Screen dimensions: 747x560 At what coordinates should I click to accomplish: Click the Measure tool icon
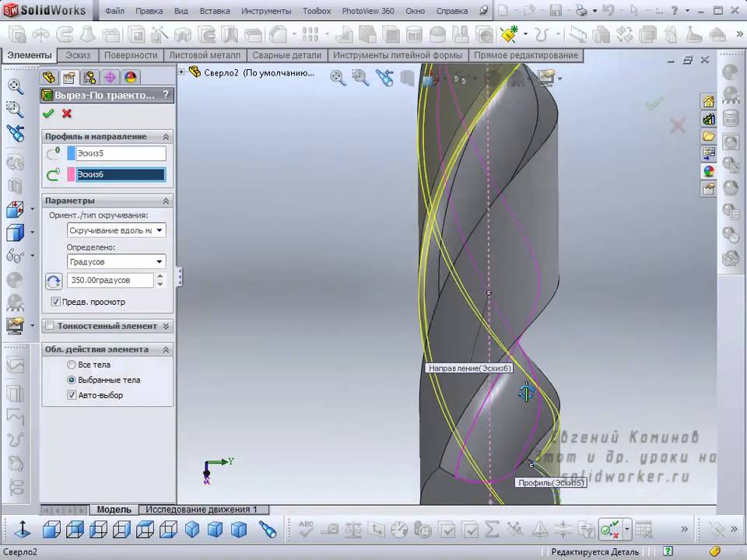(329, 529)
